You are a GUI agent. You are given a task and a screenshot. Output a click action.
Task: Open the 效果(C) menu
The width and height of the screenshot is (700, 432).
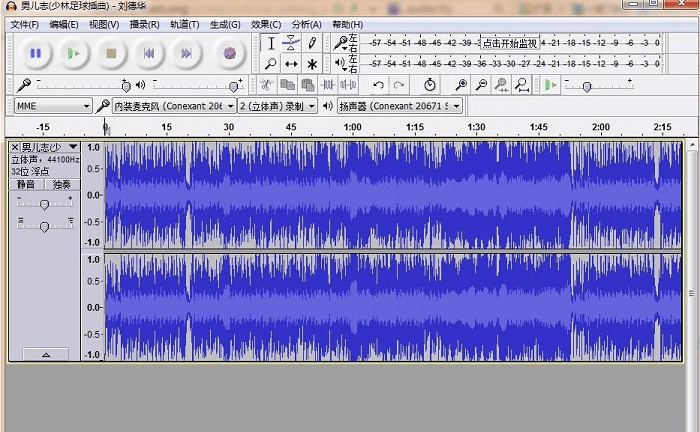pyautogui.click(x=265, y=24)
